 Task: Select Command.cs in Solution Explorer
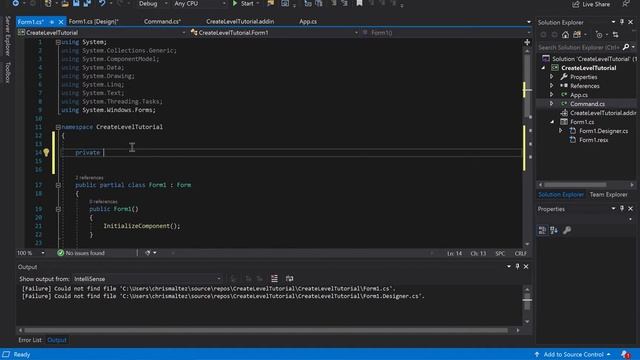click(x=587, y=104)
